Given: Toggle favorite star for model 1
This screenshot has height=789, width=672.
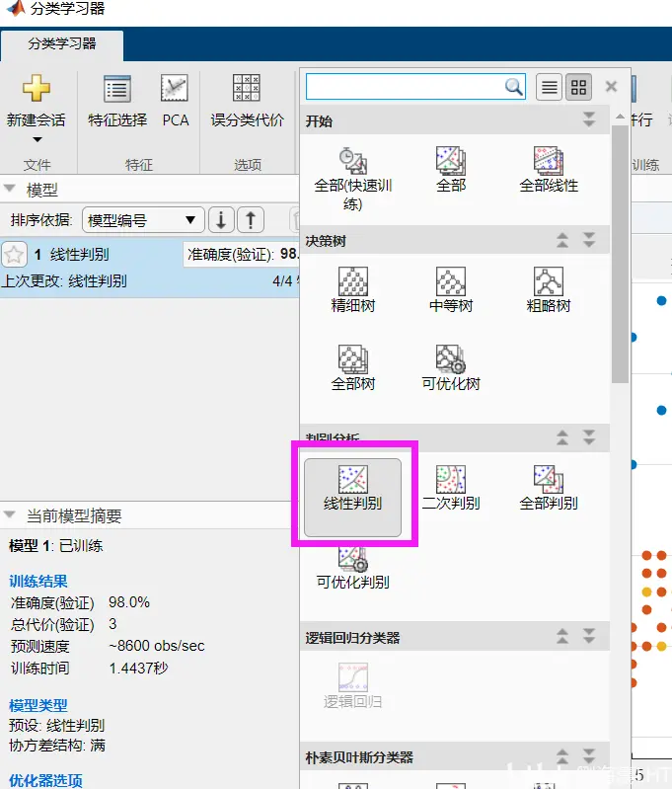Looking at the screenshot, I should click(x=14, y=255).
